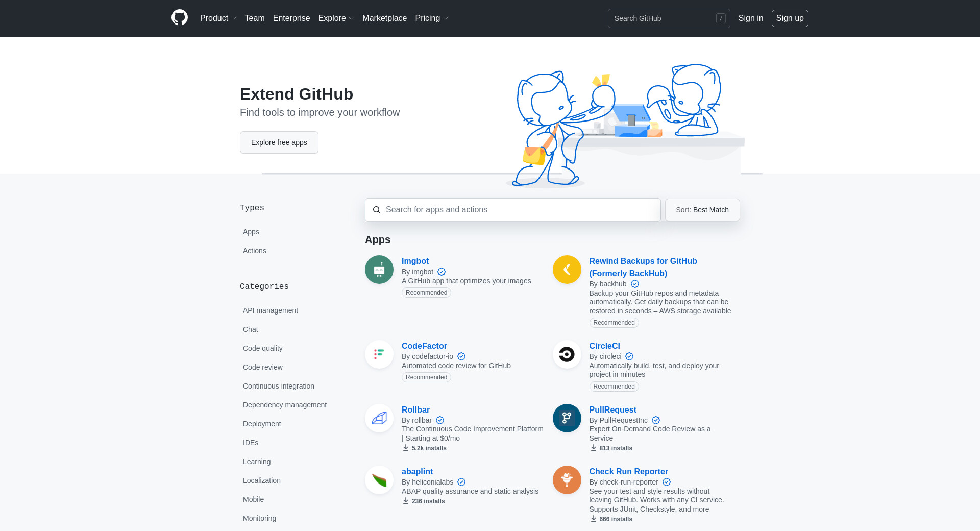Viewport: 980px width, 531px height.
Task: Click the download icon beside 813 installs
Action: pyautogui.click(x=594, y=448)
